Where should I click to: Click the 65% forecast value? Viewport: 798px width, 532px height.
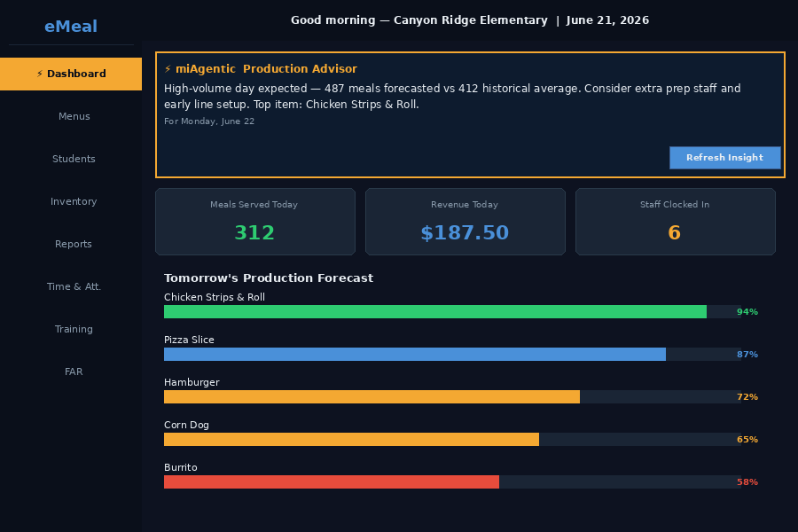747,440
